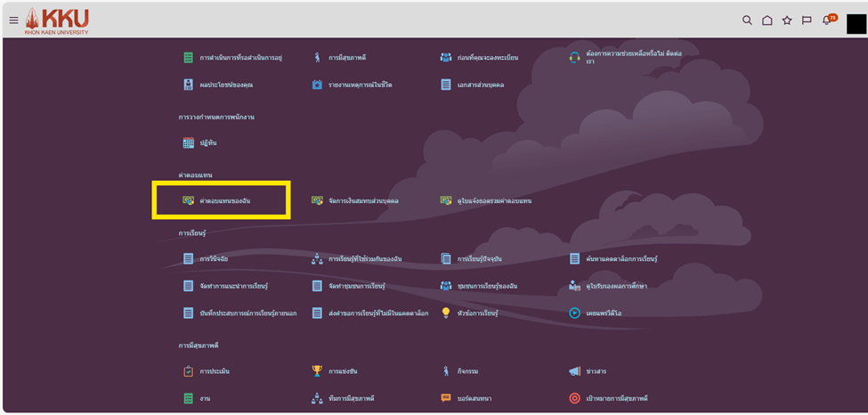Open the user profile avatar menu

click(x=856, y=23)
